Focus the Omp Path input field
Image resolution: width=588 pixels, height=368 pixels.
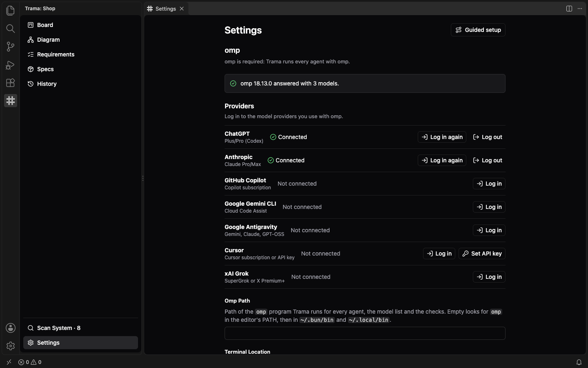click(x=365, y=333)
